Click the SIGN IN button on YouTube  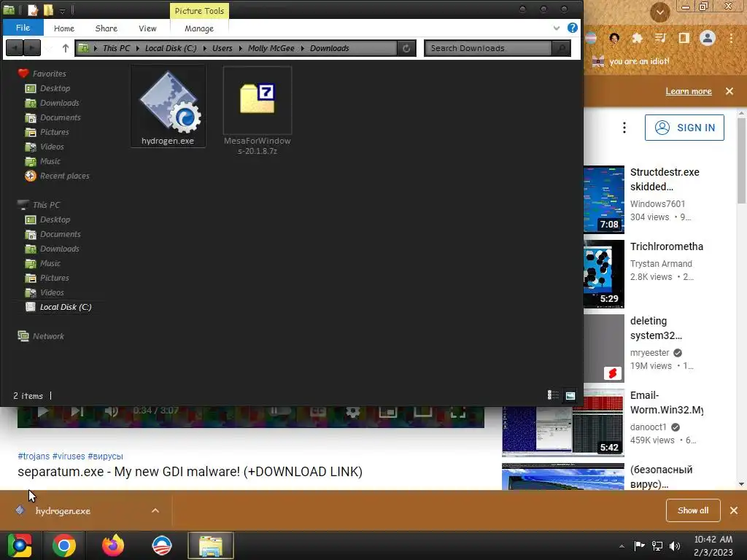[684, 128]
